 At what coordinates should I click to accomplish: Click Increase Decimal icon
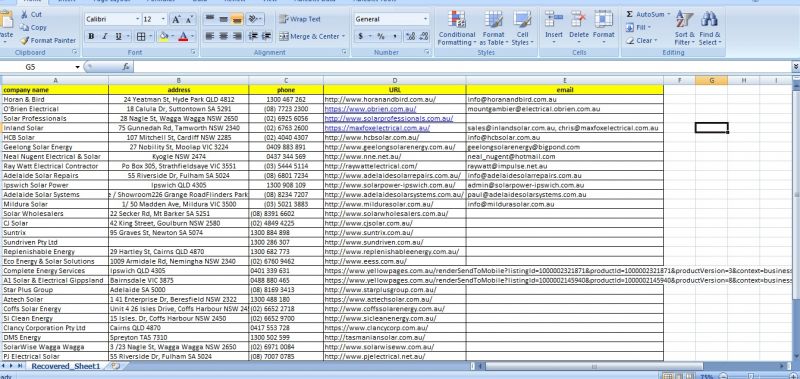tap(410, 36)
